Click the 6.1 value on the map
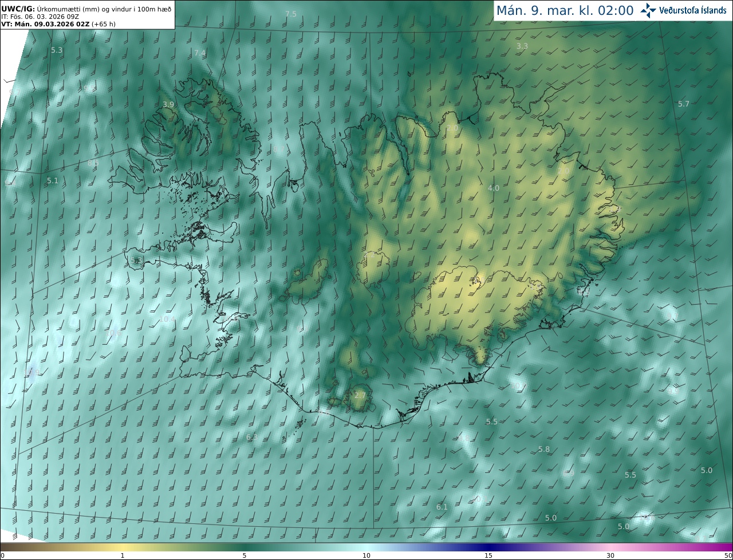Image resolution: width=733 pixels, height=560 pixels. [442, 507]
